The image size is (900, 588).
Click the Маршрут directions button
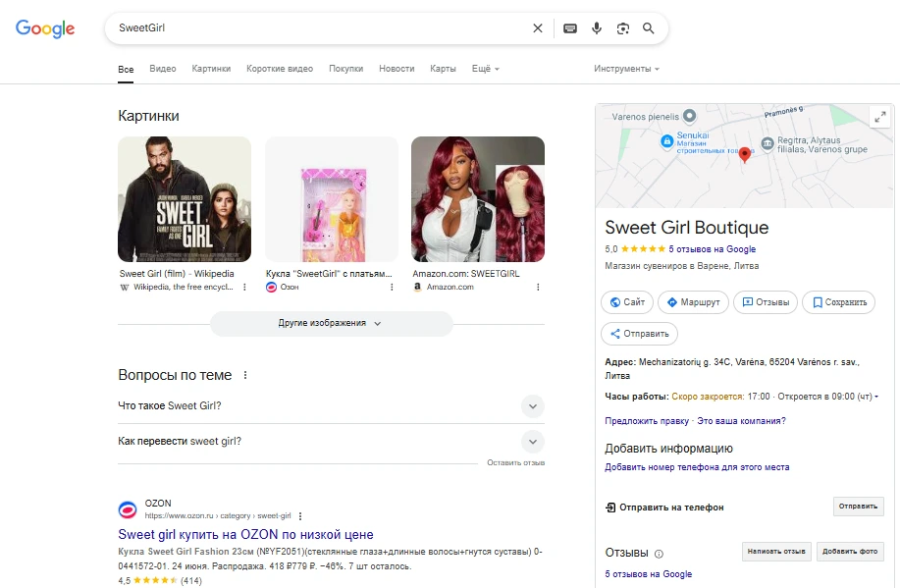point(694,302)
